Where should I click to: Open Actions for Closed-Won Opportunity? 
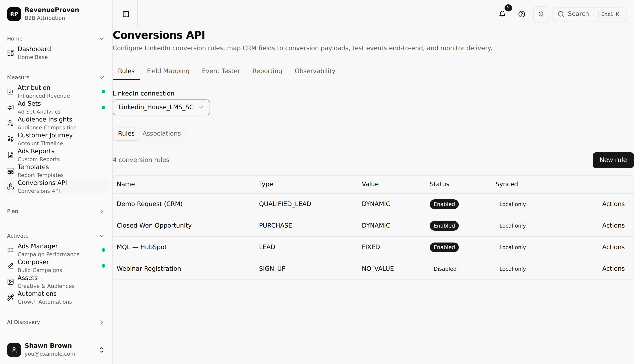pos(613,226)
